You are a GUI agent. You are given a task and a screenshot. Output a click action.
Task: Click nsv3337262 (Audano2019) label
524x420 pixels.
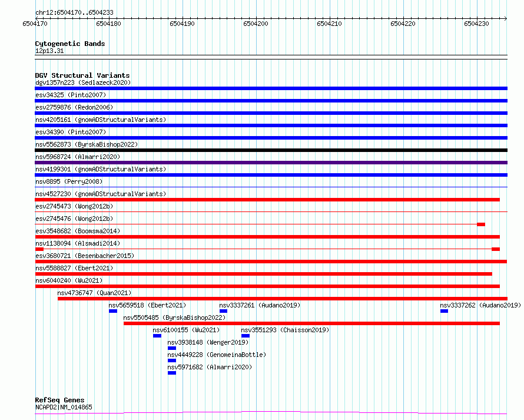click(480, 305)
